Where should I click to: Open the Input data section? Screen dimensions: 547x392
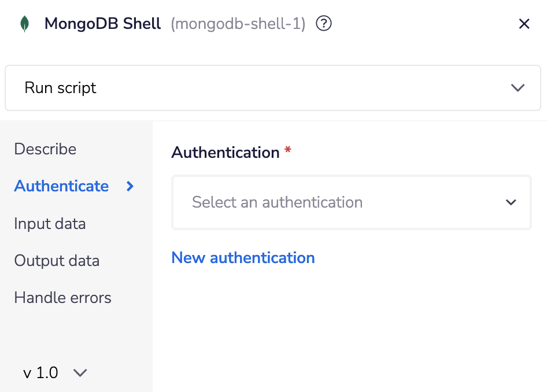[50, 223]
